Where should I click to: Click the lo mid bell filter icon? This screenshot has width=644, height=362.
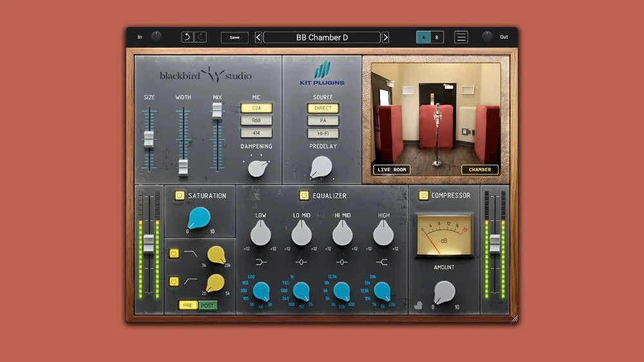click(x=301, y=262)
